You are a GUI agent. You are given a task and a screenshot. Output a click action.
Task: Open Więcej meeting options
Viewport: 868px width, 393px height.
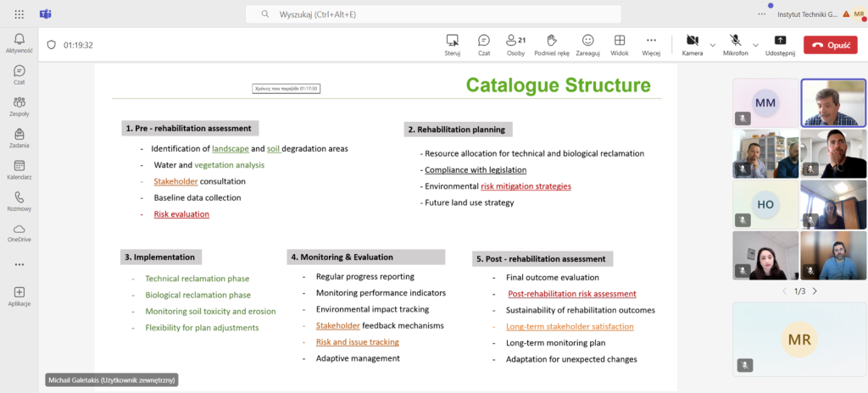651,45
